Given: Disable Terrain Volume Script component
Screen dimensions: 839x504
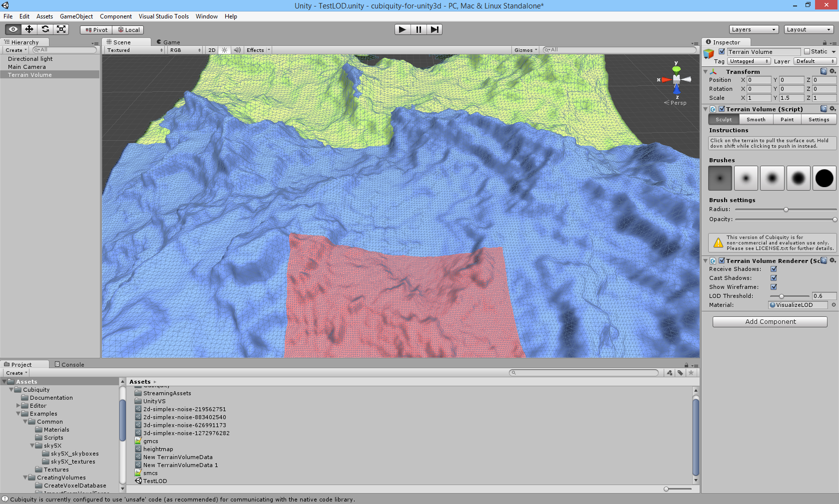Looking at the screenshot, I should tap(722, 109).
